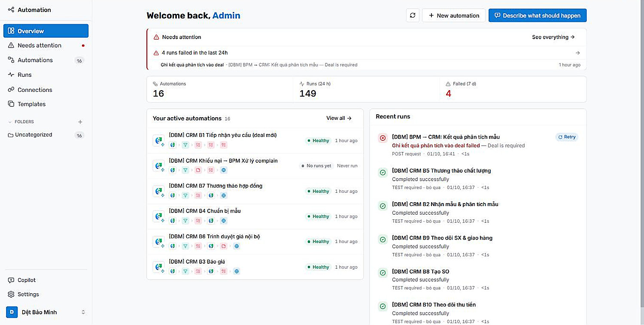Go to the Overview page

tap(46, 31)
